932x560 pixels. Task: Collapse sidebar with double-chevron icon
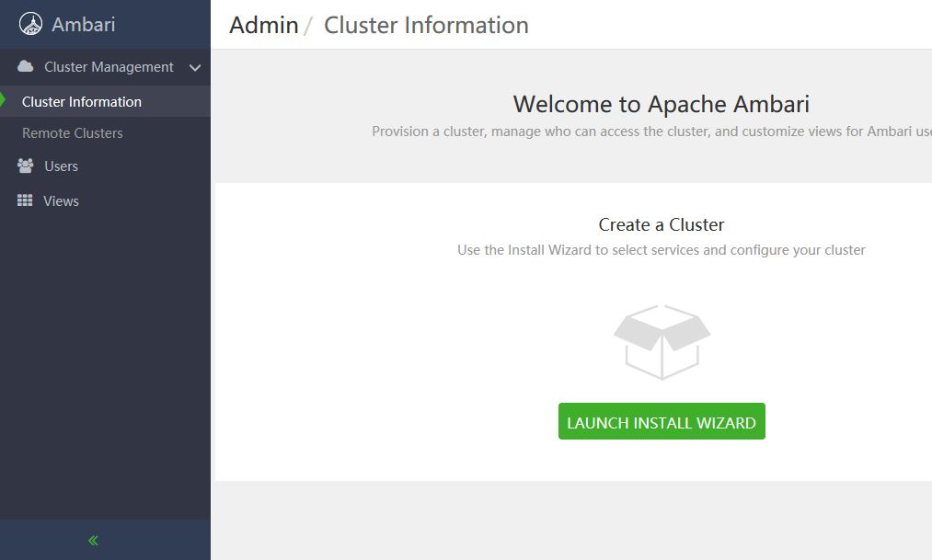(93, 541)
